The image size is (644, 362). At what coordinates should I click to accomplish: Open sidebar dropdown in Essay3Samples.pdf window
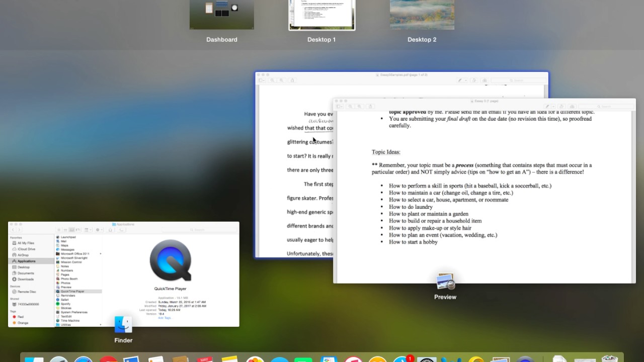pos(262,80)
